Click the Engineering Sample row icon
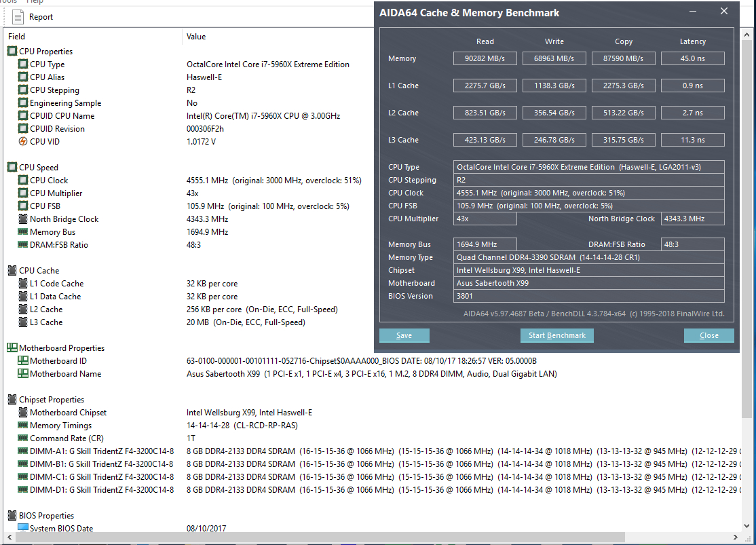 pos(22,102)
